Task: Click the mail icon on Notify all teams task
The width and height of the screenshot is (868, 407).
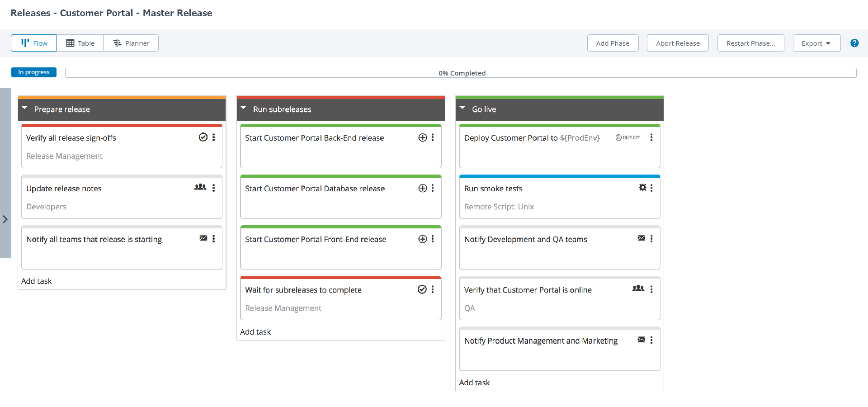Action: click(203, 238)
